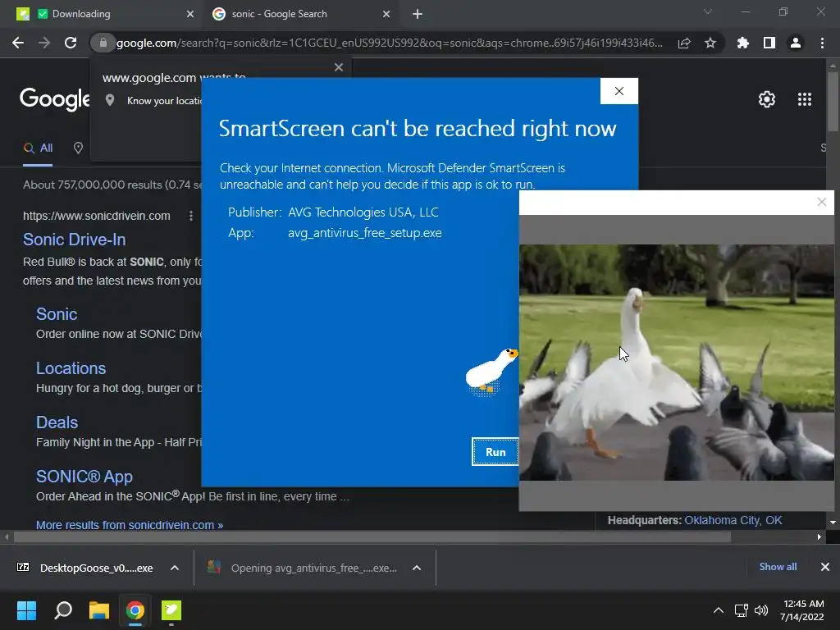This screenshot has width=840, height=630.
Task: Open the tab search chevron
Action: 708,11
